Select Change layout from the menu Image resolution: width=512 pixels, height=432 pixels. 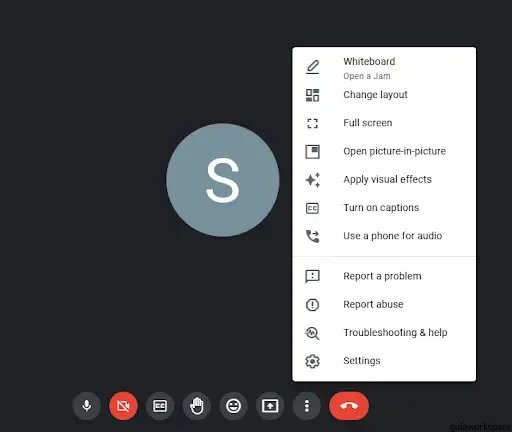384,95
